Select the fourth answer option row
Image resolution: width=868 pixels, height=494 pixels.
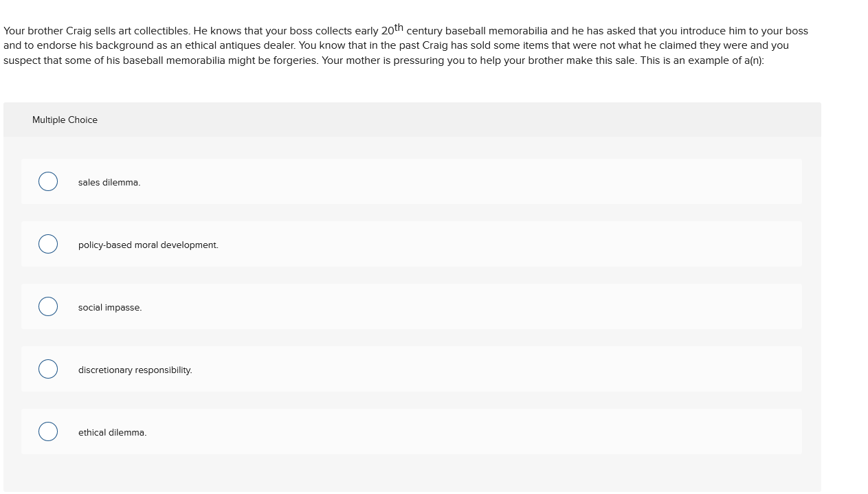pyautogui.click(x=412, y=369)
